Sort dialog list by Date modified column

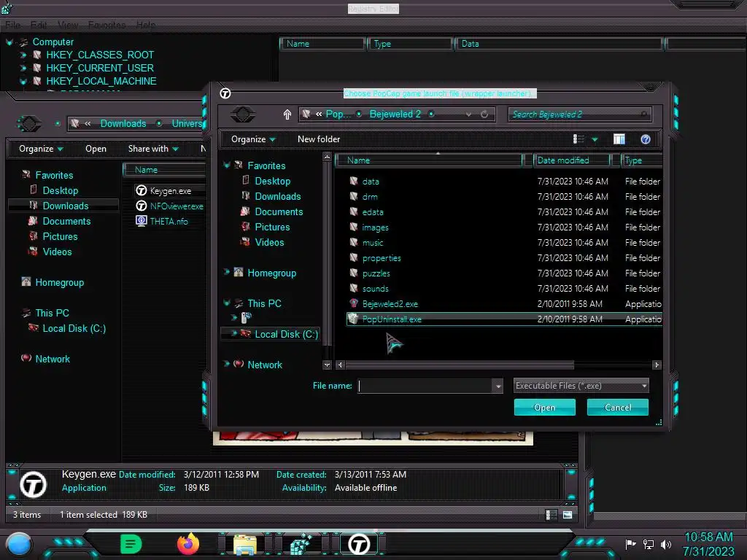[571, 160]
